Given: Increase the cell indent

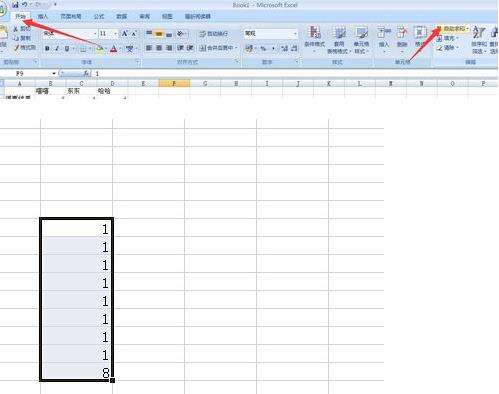Looking at the screenshot, I should (x=190, y=48).
